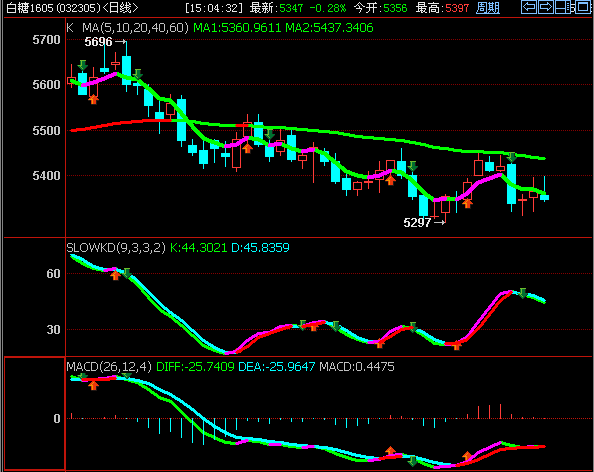Open the 周期 period link
This screenshot has height=472, width=594.
coord(488,8)
